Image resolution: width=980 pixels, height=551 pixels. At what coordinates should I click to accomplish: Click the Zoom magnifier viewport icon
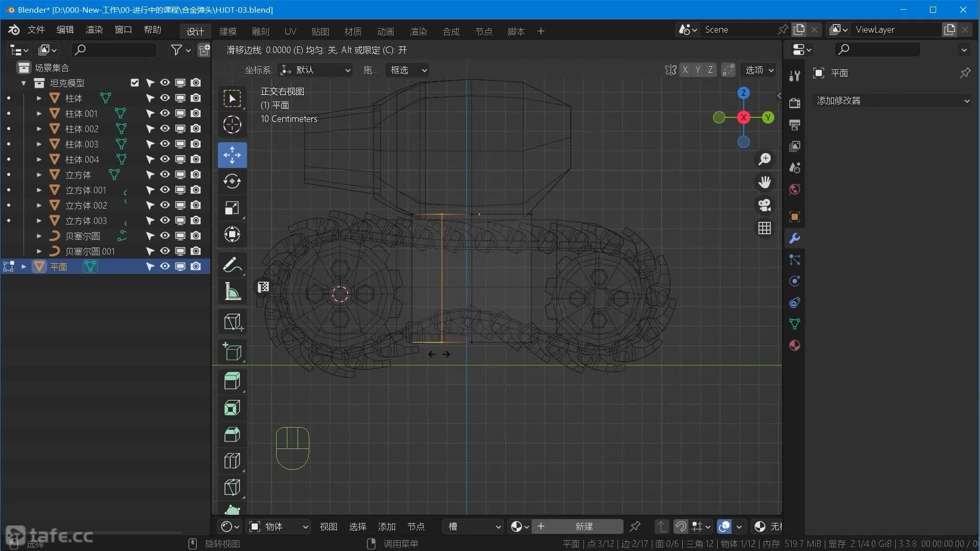coord(764,159)
